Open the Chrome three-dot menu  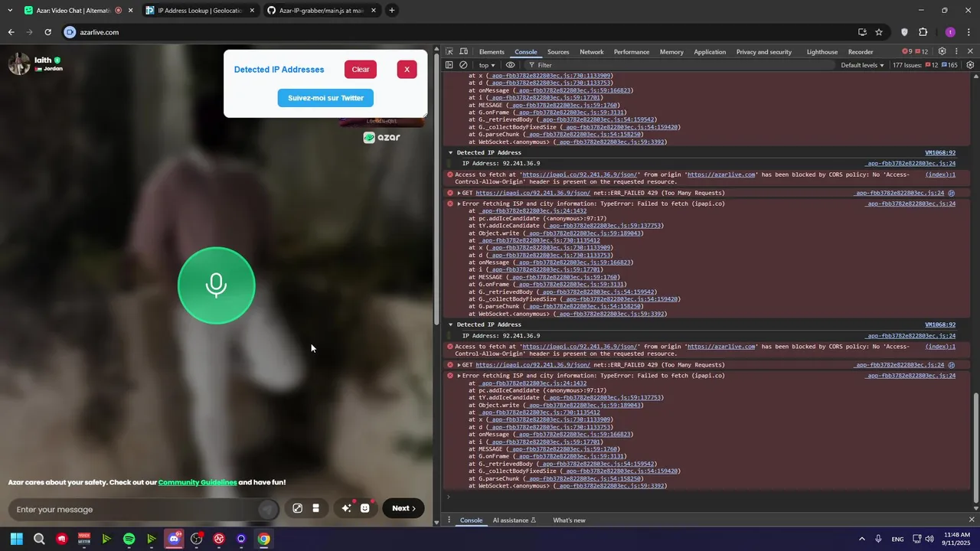(969, 32)
